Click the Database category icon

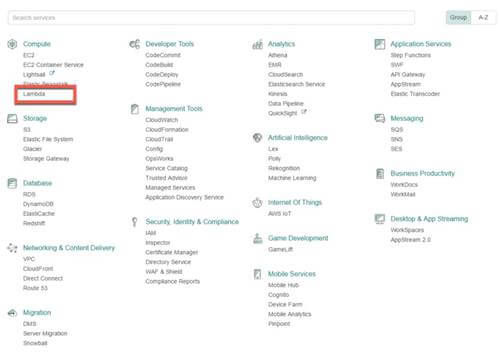[12, 183]
